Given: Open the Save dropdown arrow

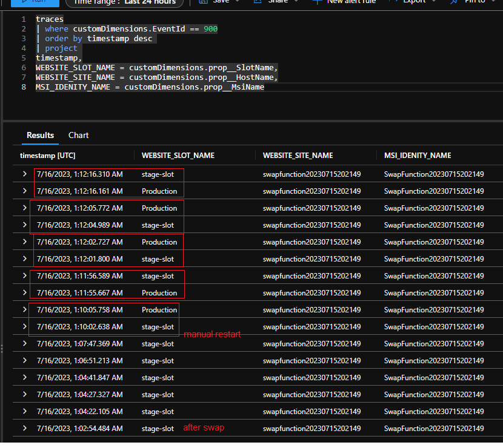Looking at the screenshot, I should 238,2.
